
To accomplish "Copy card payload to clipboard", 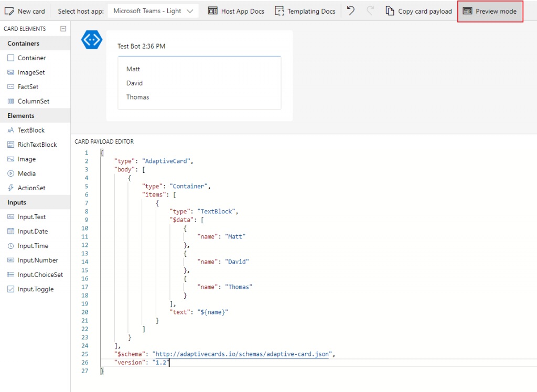I will [418, 10].
